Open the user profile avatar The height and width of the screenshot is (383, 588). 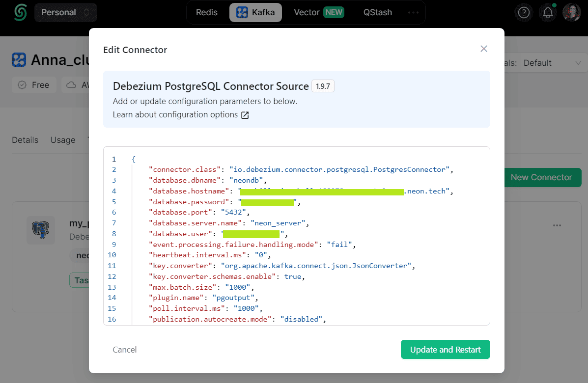click(x=571, y=13)
